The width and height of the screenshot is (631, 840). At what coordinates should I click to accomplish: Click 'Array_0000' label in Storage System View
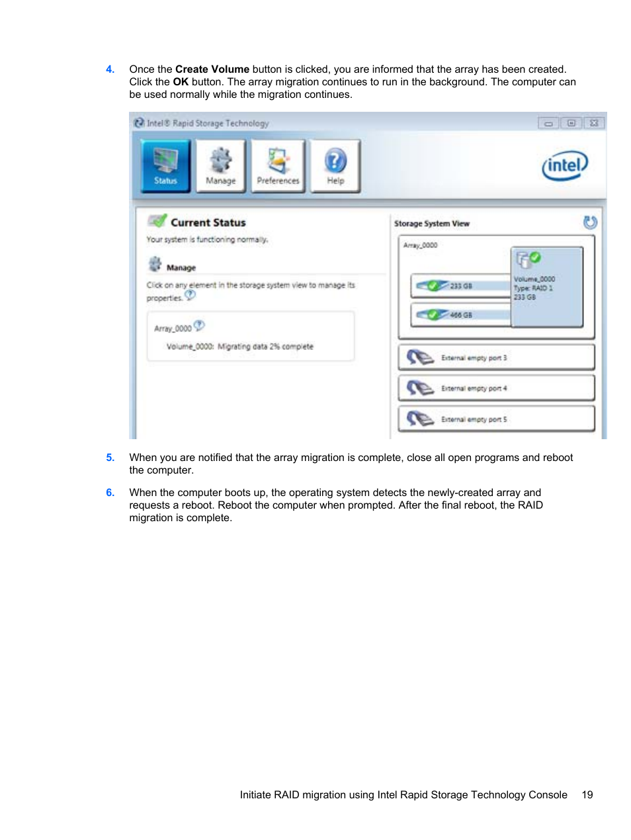tap(421, 245)
